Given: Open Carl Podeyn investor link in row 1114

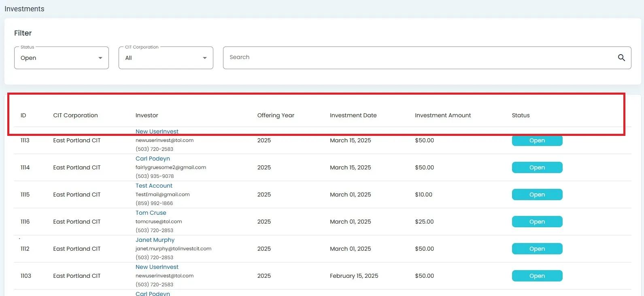Looking at the screenshot, I should click(153, 159).
